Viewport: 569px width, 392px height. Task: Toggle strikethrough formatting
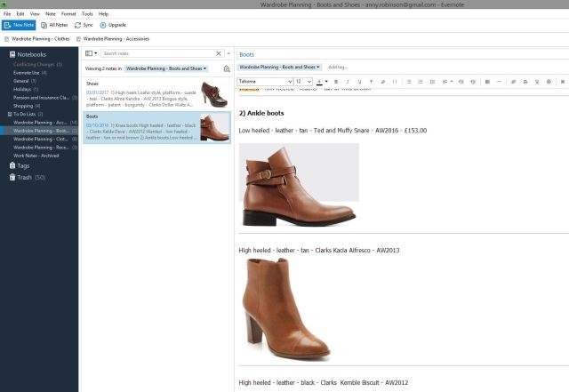point(371,82)
